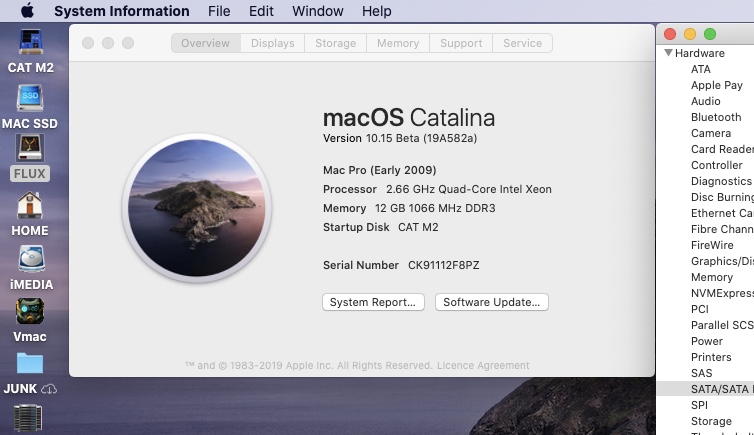Screen dimensions: 754x435
Task: Click the version text 10.15 Beta (19A582a)
Action: pyautogui.click(x=421, y=138)
